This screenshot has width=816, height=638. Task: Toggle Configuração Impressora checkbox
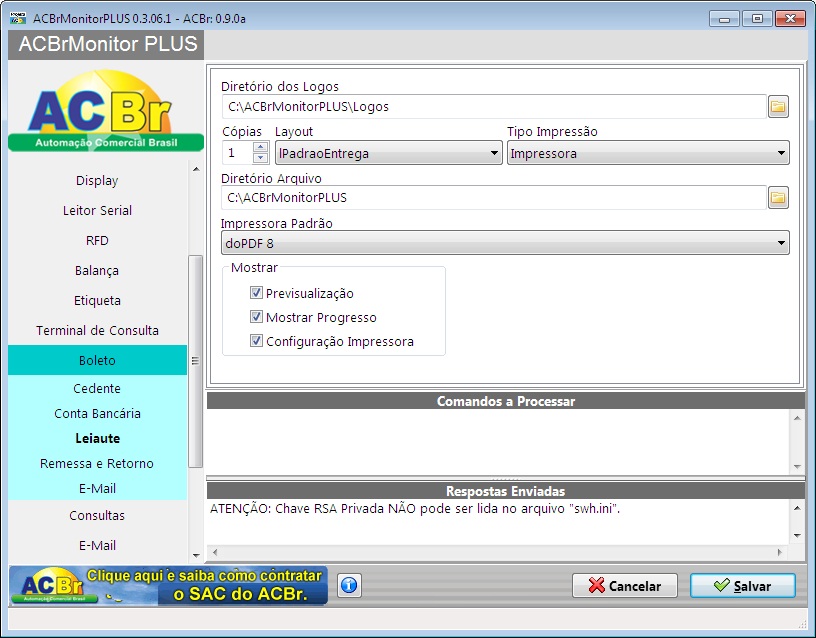[256, 341]
